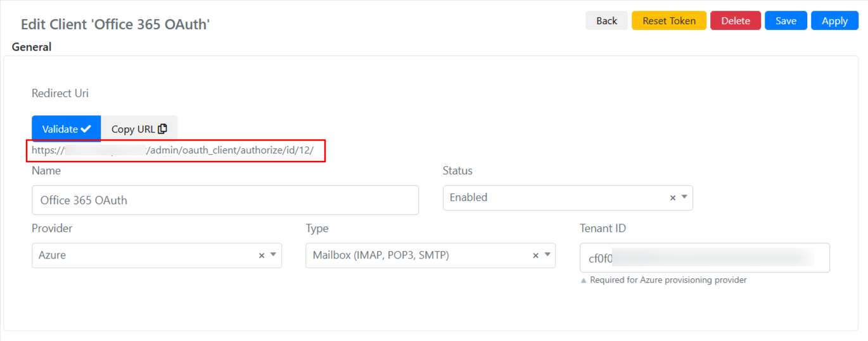
Task: Click the General section heading
Action: coord(32,47)
